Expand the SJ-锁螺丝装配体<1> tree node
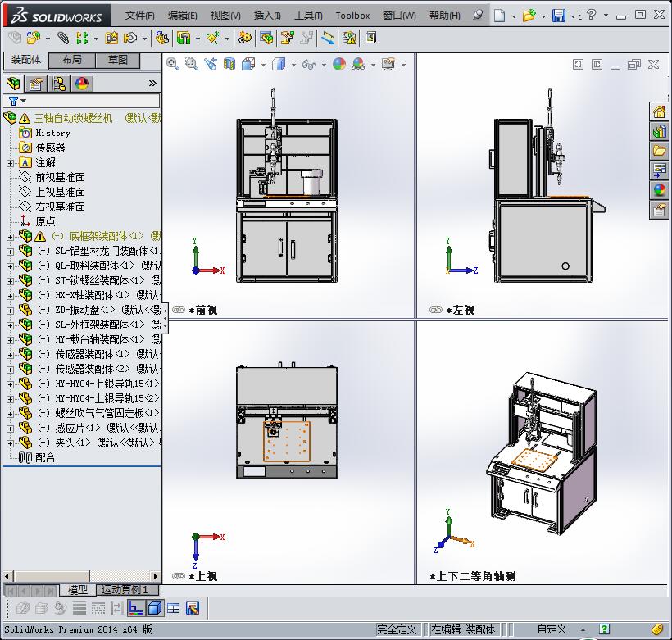The height and width of the screenshot is (640, 672). pos(11,281)
